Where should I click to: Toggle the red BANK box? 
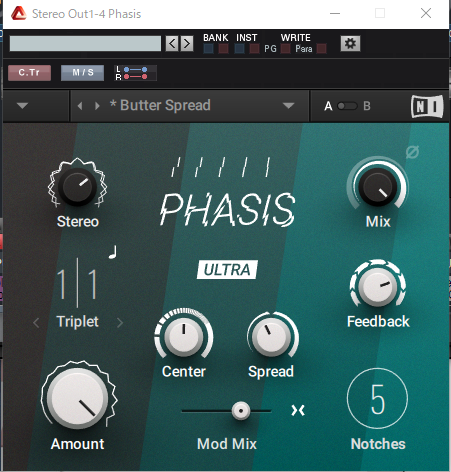[223, 49]
